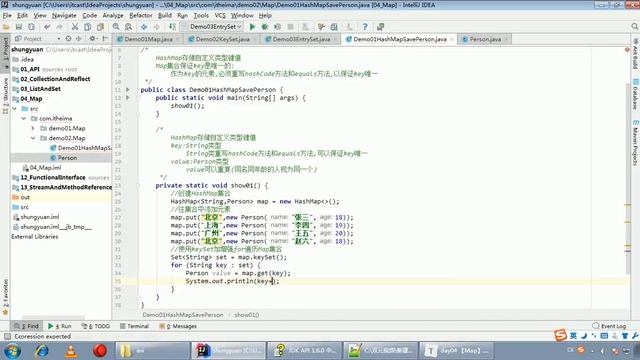Open the Analyze menu
Viewport: 640px width, 360px height.
click(113, 16)
